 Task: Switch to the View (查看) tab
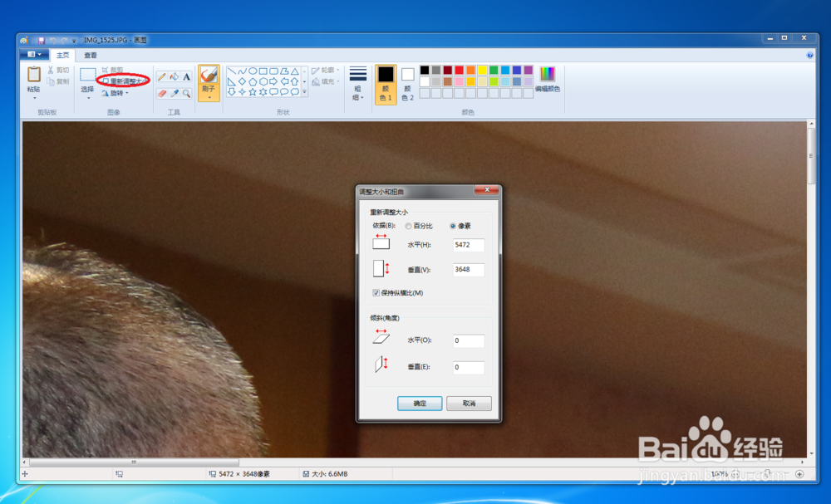tap(91, 55)
